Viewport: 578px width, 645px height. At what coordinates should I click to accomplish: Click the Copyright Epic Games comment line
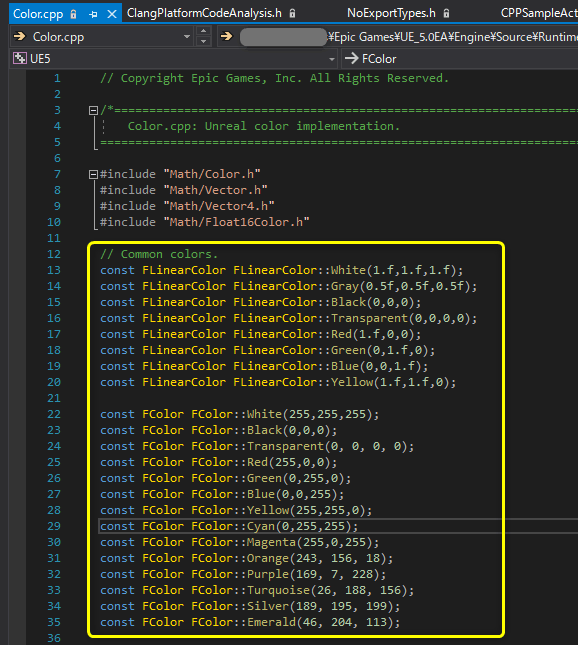(x=274, y=78)
